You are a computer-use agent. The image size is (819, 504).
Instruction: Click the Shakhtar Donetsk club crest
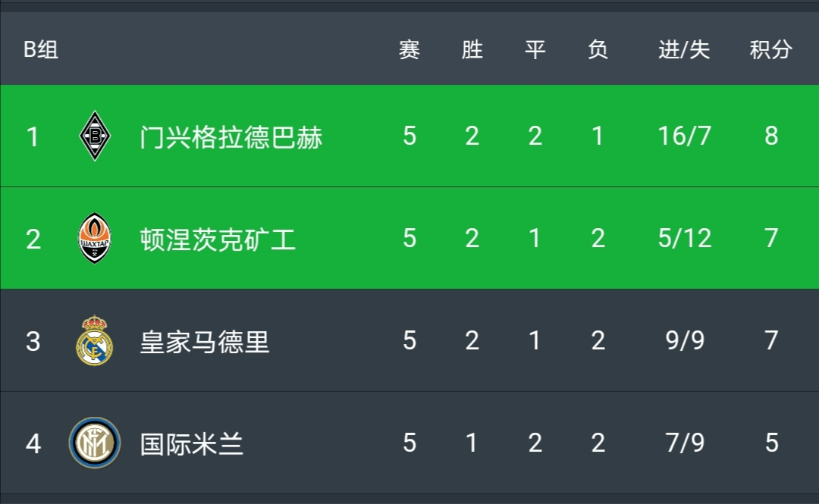95,238
